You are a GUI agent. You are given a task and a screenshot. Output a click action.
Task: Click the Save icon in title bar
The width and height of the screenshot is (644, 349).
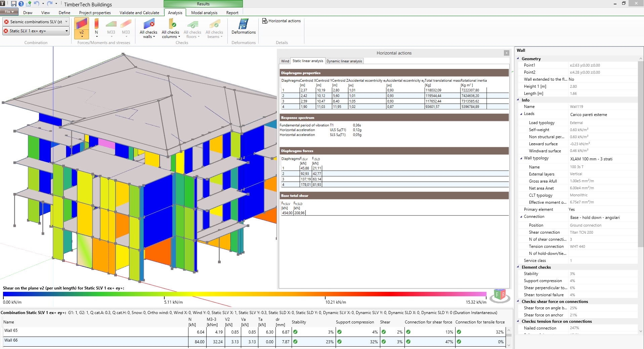click(13, 4)
